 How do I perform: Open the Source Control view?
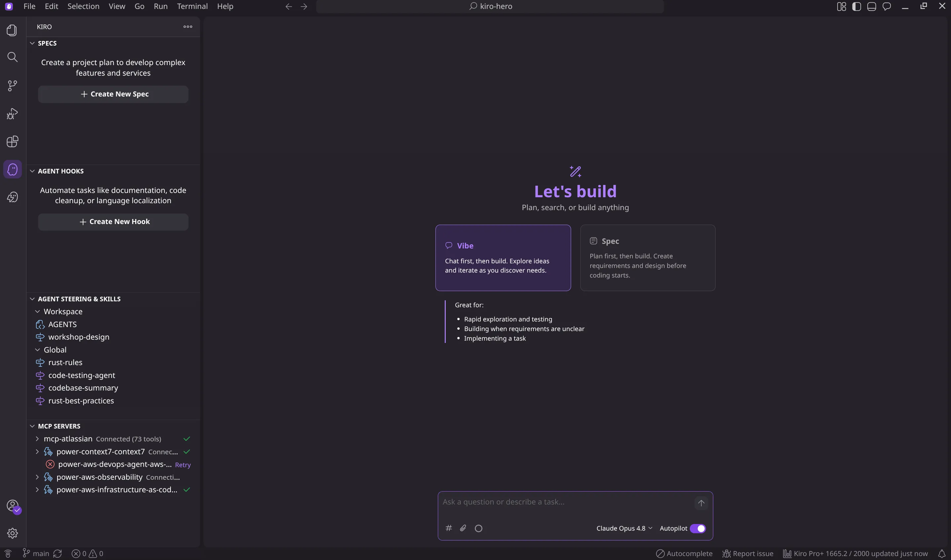12,86
